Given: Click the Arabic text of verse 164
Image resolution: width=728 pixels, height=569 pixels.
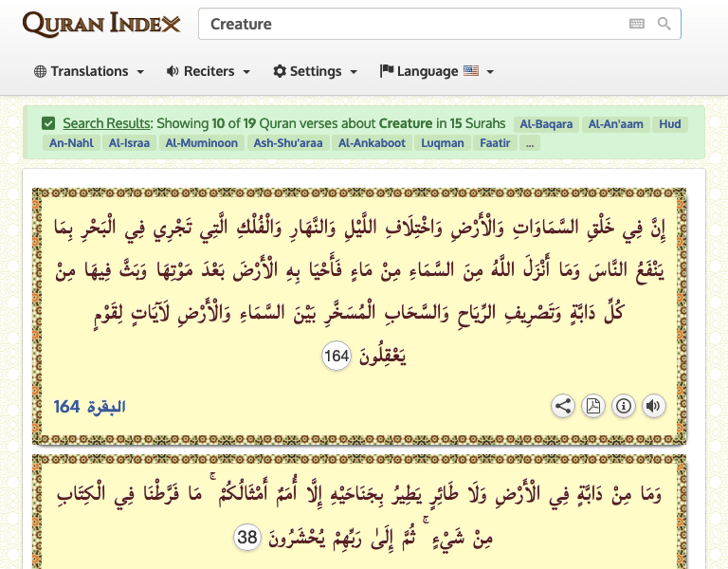Looking at the screenshot, I should coord(359,290).
